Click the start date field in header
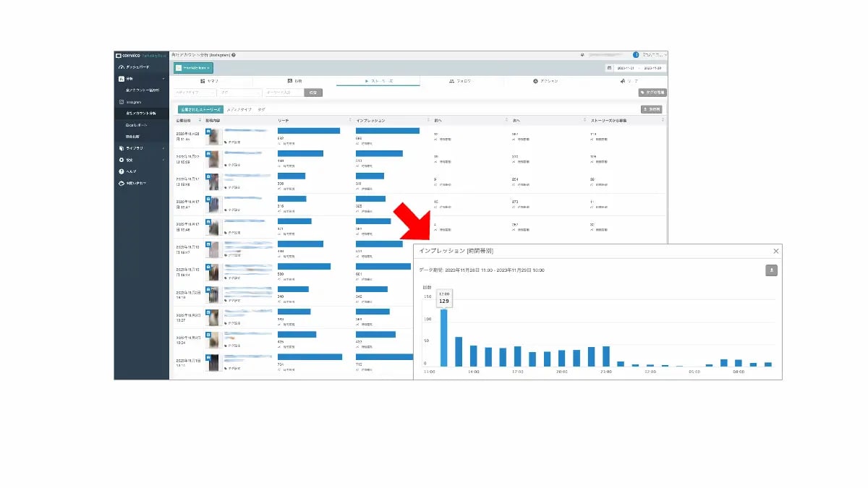The image size is (868, 488). click(x=626, y=68)
